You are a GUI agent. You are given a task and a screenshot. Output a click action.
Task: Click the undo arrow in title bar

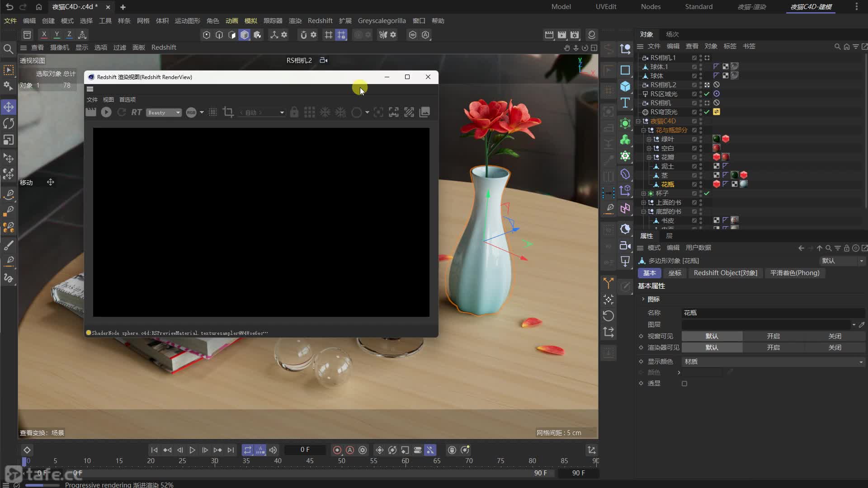tap(9, 7)
